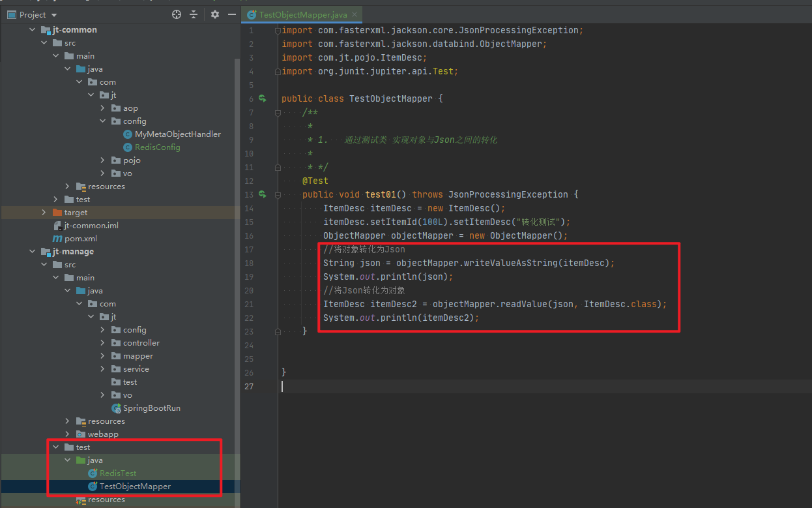
Task: Expand the webapp folder
Action: (67, 434)
